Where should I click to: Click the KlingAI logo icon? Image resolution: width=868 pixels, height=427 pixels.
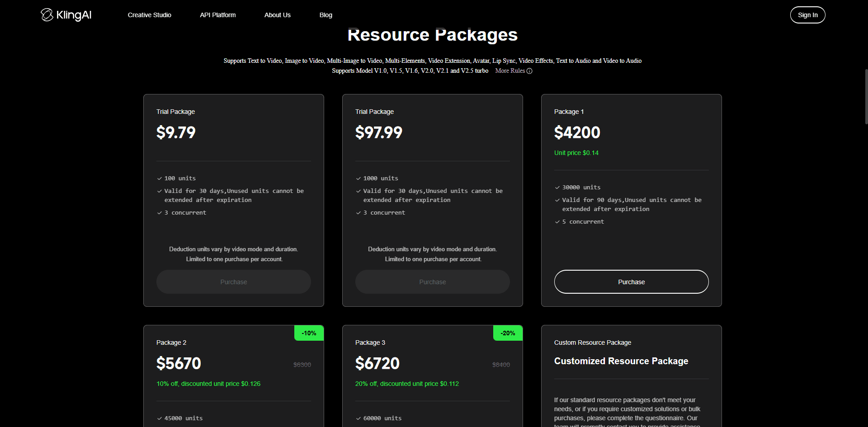point(47,15)
